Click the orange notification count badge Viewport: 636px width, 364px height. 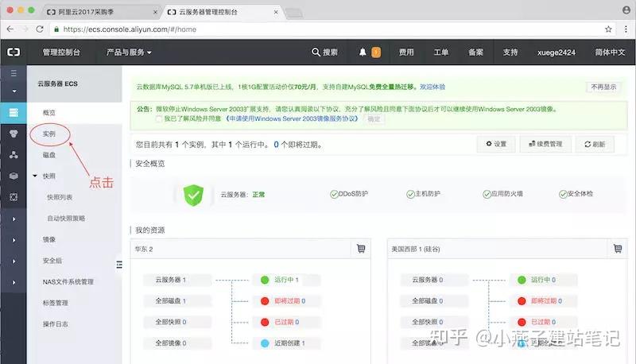click(376, 52)
